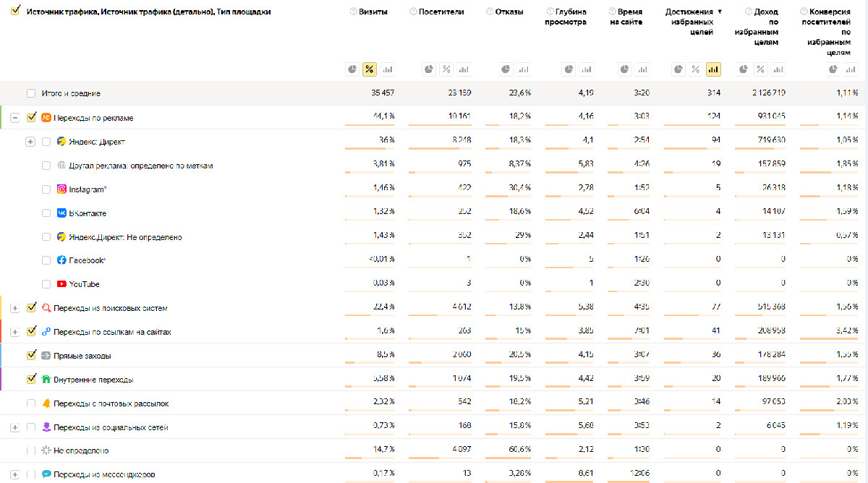Uncheck the Прямые заходы checkbox
The image size is (868, 483).
tap(31, 355)
